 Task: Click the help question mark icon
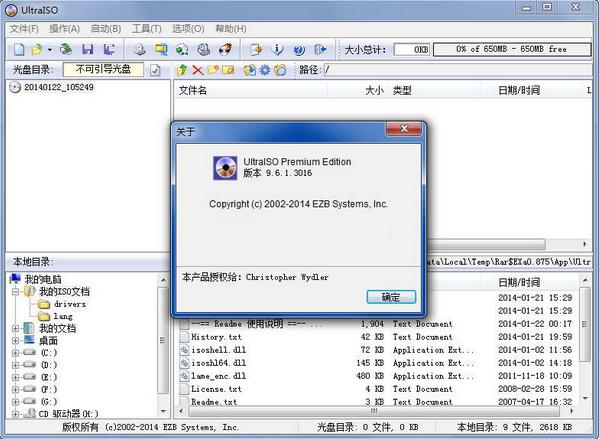tap(299, 50)
